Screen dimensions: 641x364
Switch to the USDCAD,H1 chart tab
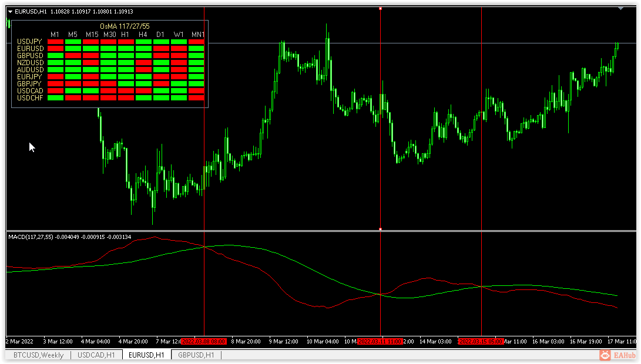pos(96,355)
